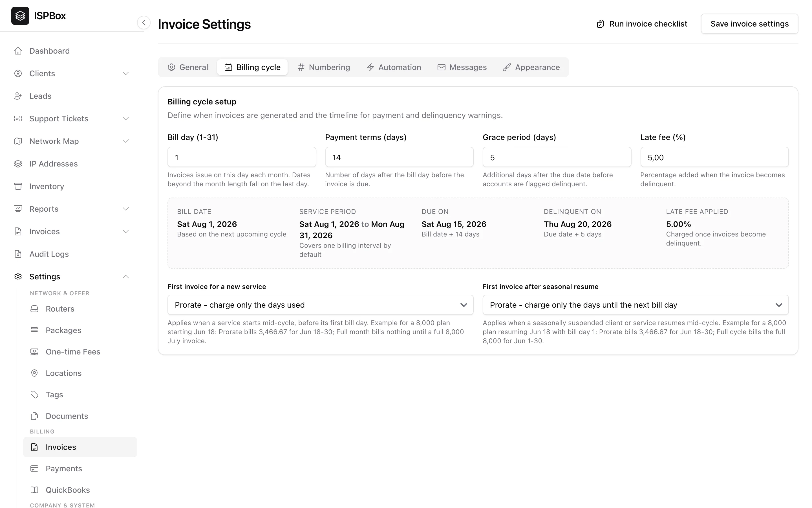Click the Network Map icon

pos(18,141)
